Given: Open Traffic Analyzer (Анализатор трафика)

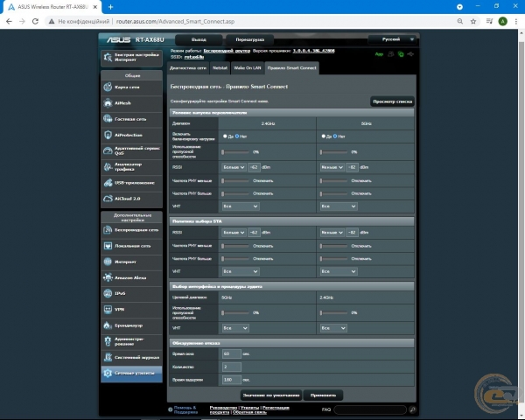Looking at the screenshot, I should pyautogui.click(x=131, y=167).
